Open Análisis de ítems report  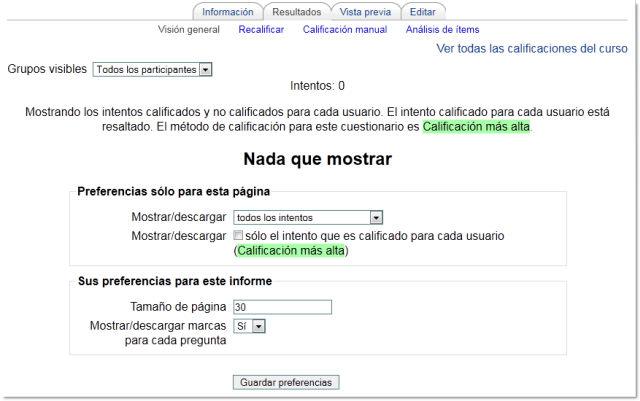point(442,30)
